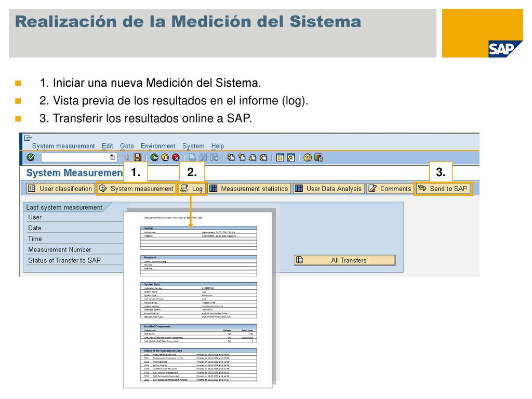Open Measurement statistics button
Viewport: 532px width, 399px height.
249,188
